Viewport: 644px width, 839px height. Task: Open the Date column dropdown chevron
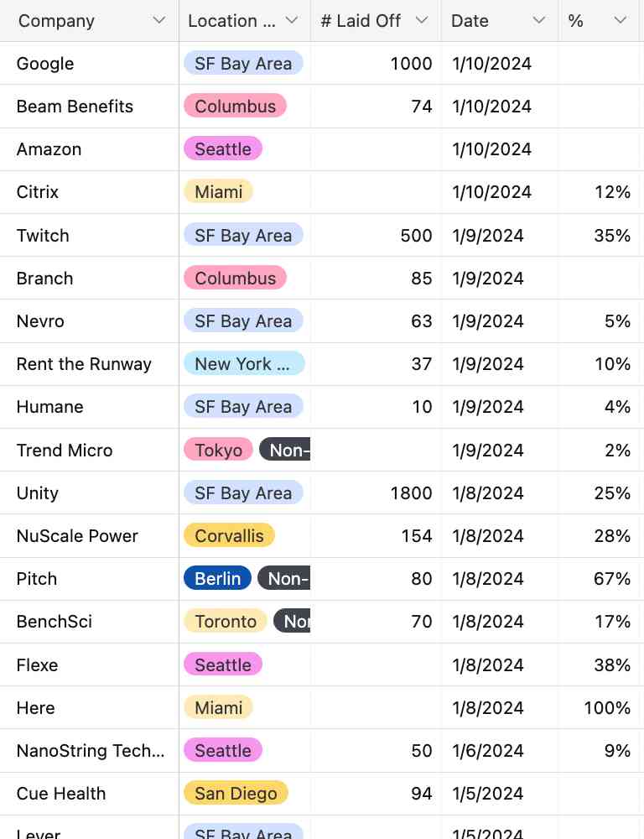(x=539, y=20)
